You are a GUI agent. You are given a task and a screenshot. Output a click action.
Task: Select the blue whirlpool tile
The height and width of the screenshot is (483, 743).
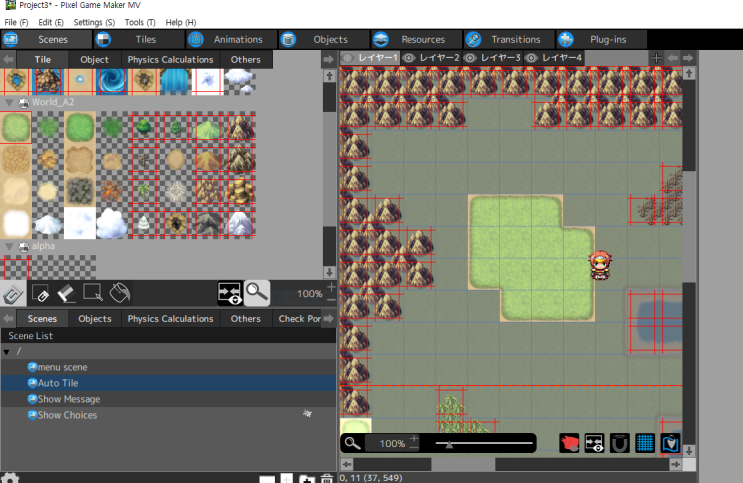(x=112, y=82)
